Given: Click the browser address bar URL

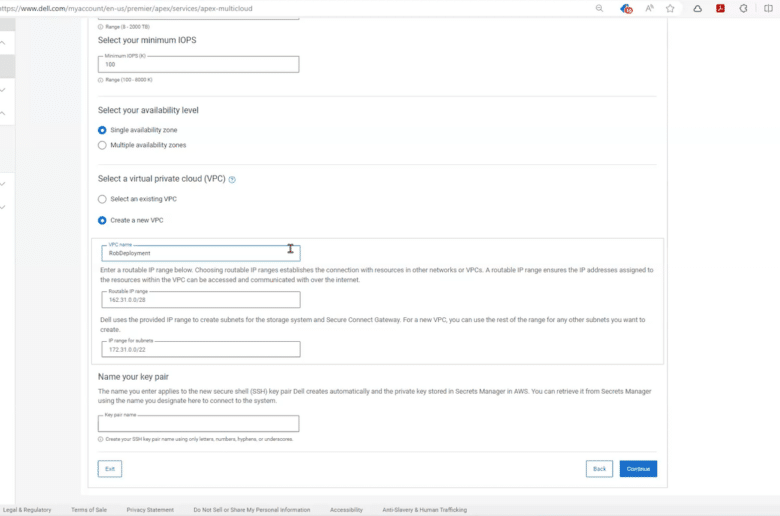Looking at the screenshot, I should (126, 8).
